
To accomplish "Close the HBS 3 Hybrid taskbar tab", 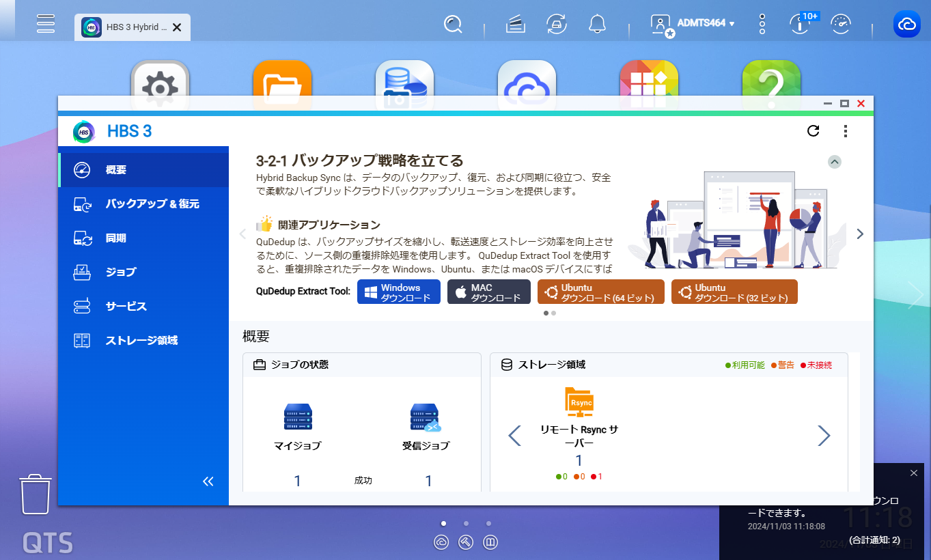I will click(x=177, y=27).
